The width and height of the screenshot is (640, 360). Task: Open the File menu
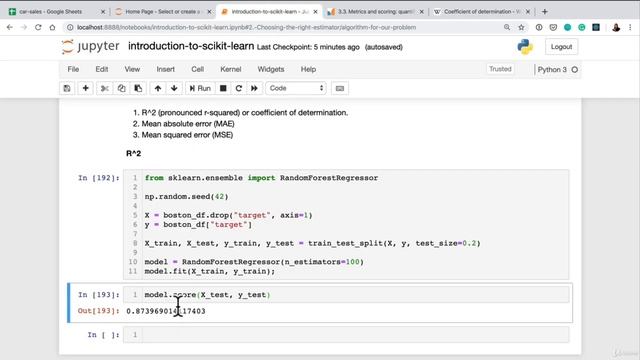pyautogui.click(x=73, y=69)
